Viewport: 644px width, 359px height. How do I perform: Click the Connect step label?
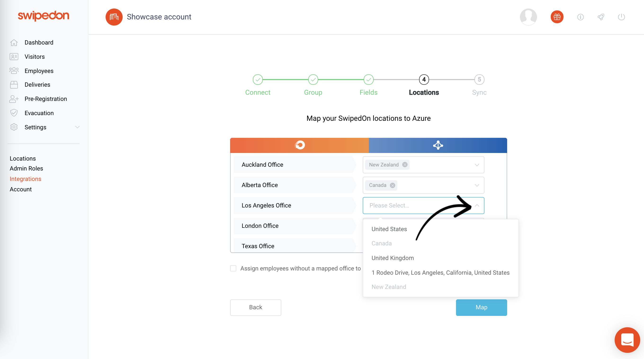click(258, 93)
